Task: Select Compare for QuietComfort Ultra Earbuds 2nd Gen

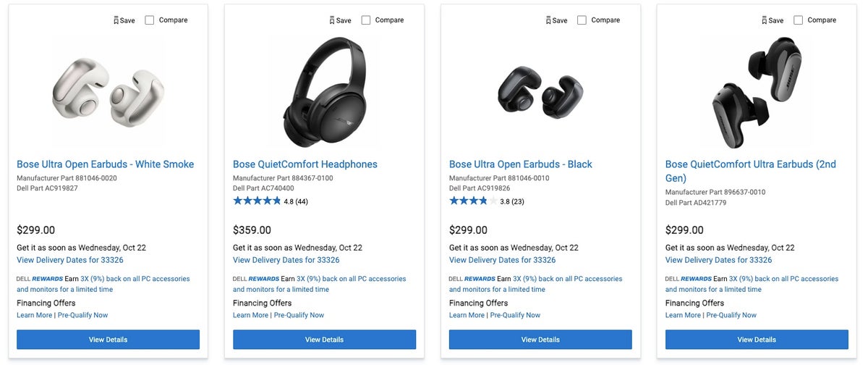Action: (799, 20)
